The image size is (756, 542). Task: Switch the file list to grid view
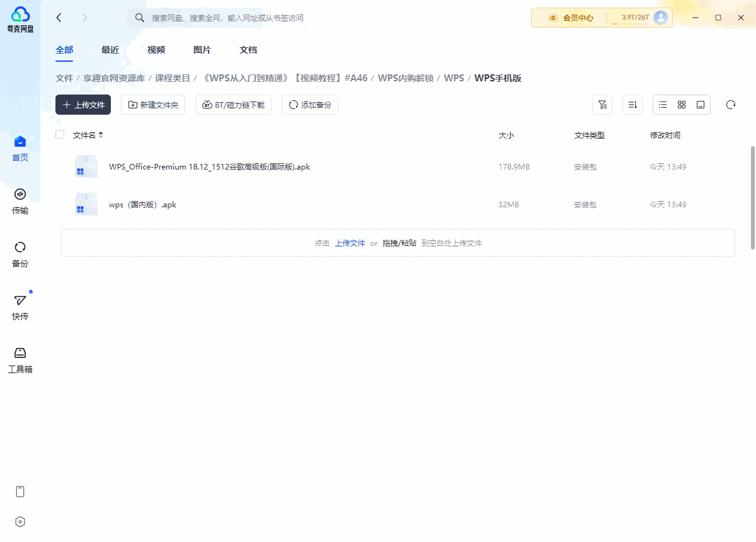[x=681, y=105]
